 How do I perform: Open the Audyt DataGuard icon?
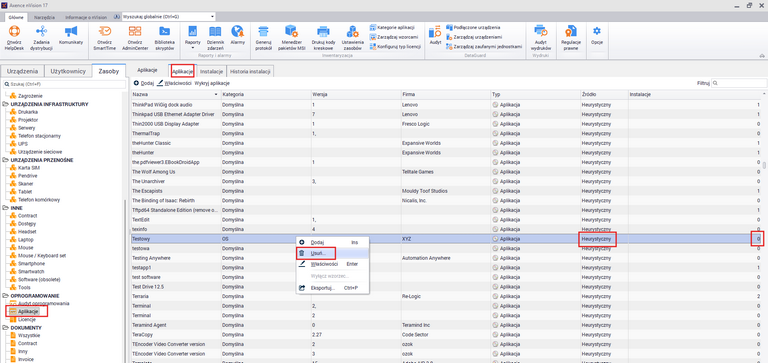pyautogui.click(x=435, y=35)
